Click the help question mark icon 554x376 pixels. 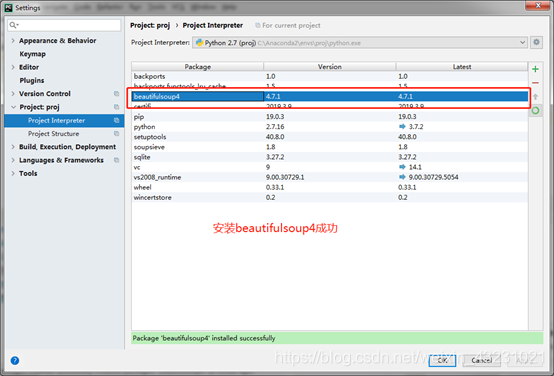pos(15,360)
